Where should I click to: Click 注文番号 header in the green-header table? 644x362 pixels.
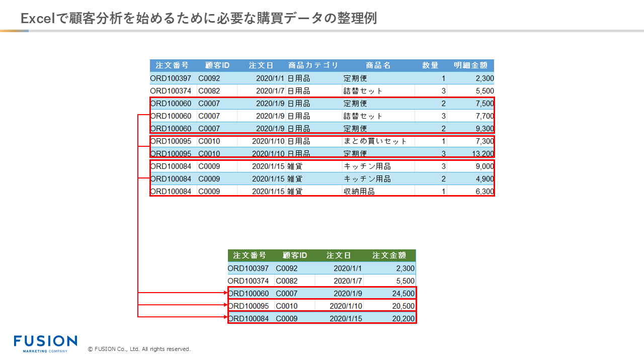(250, 255)
